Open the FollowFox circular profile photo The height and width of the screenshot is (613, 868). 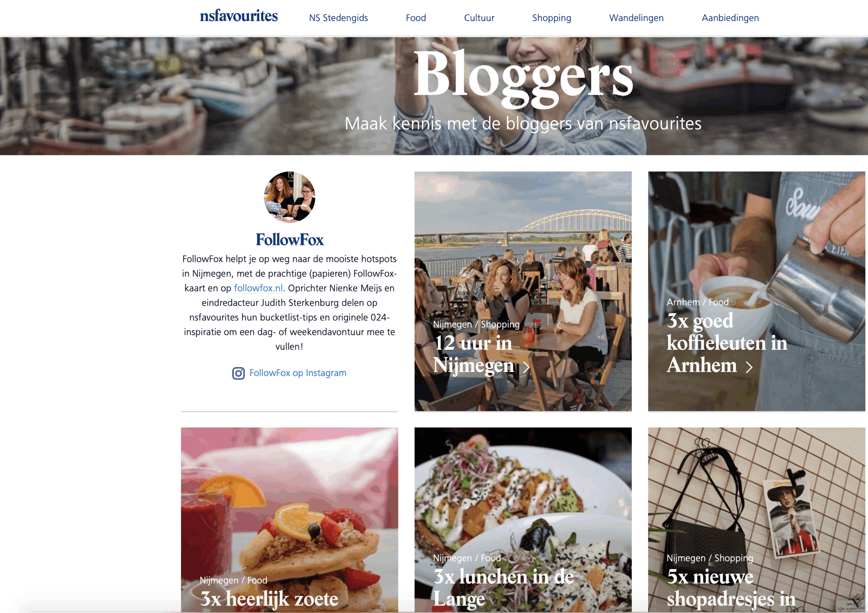(290, 197)
